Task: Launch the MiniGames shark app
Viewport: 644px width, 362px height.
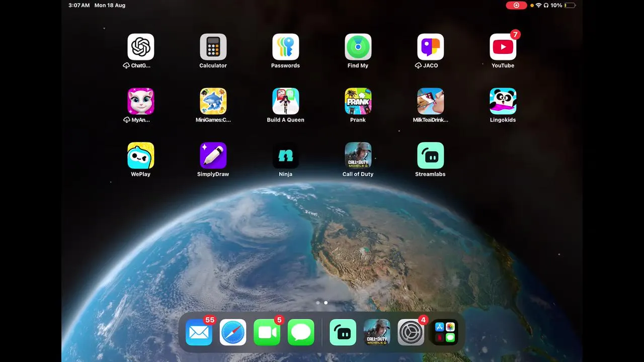Action: [x=213, y=101]
